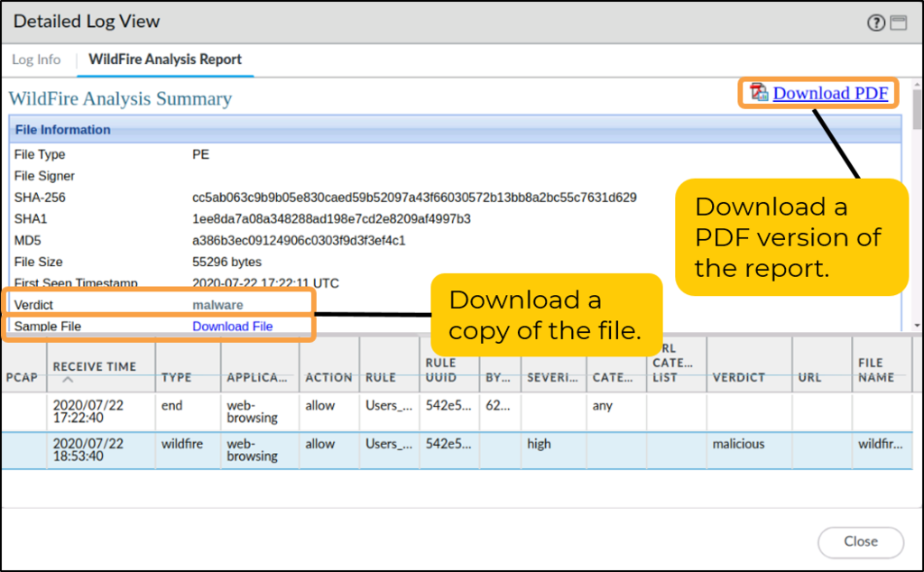Click the 'end' type cell
Viewport: 924px width, 572px height.
click(x=171, y=406)
